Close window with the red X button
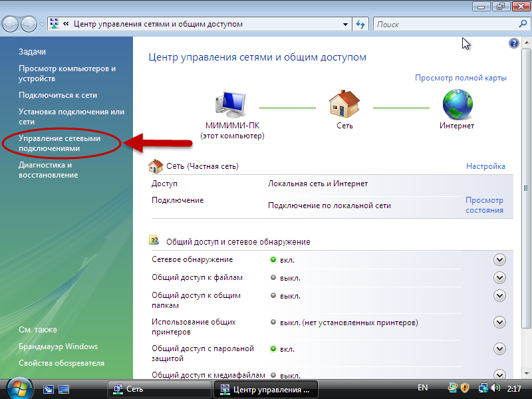Screen dimensions: 532x399 coord(521,6)
